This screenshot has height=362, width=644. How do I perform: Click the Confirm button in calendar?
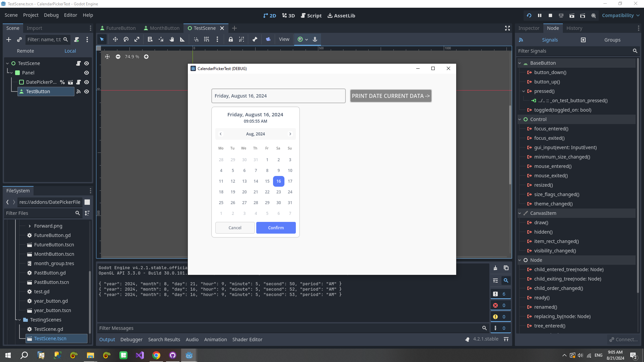point(276,228)
